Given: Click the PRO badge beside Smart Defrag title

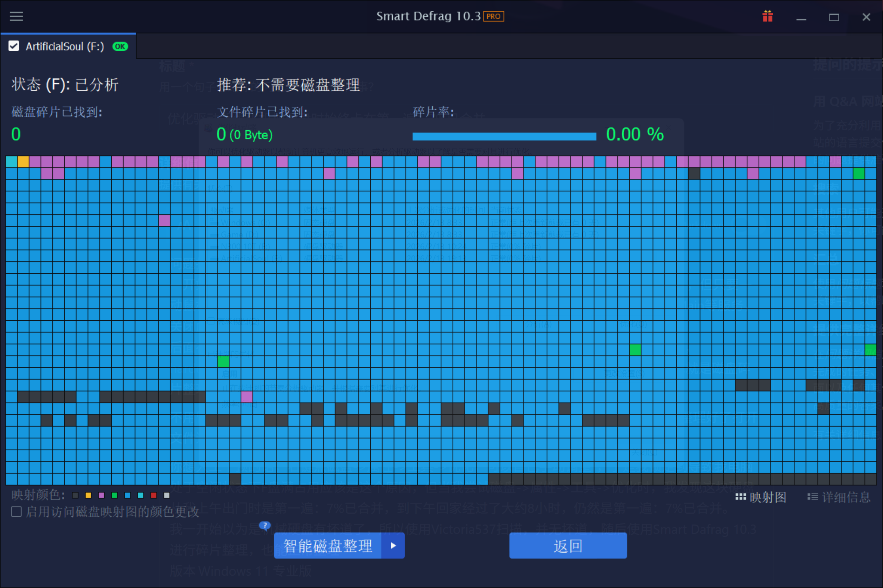Looking at the screenshot, I should (x=493, y=16).
